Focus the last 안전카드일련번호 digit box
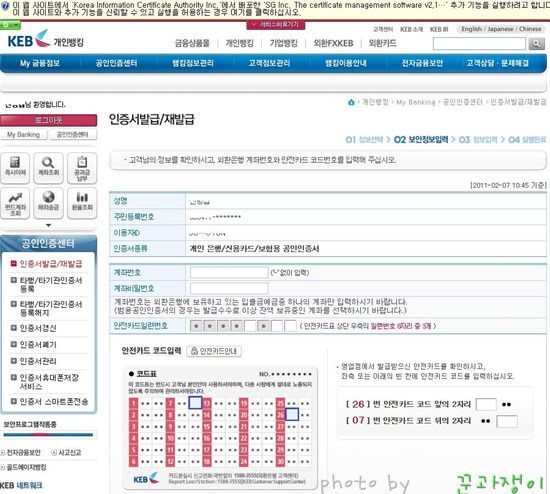The height and width of the screenshot is (494, 550). pos(290,326)
